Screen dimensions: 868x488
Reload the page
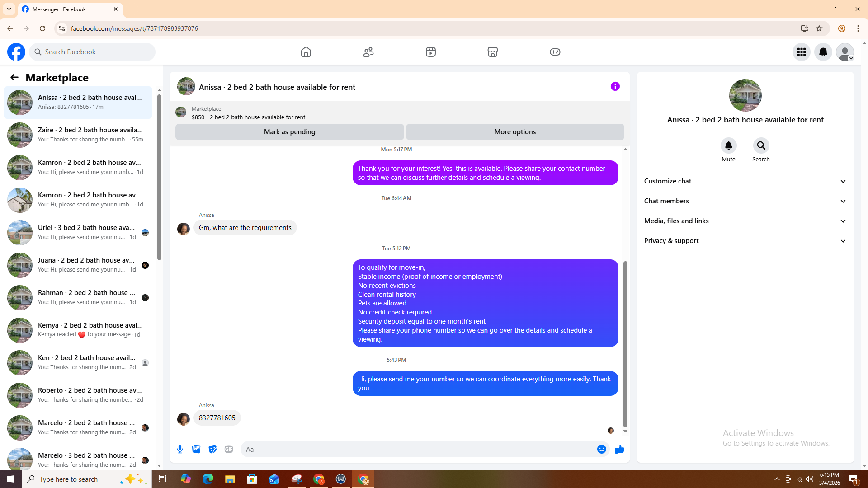coord(42,28)
